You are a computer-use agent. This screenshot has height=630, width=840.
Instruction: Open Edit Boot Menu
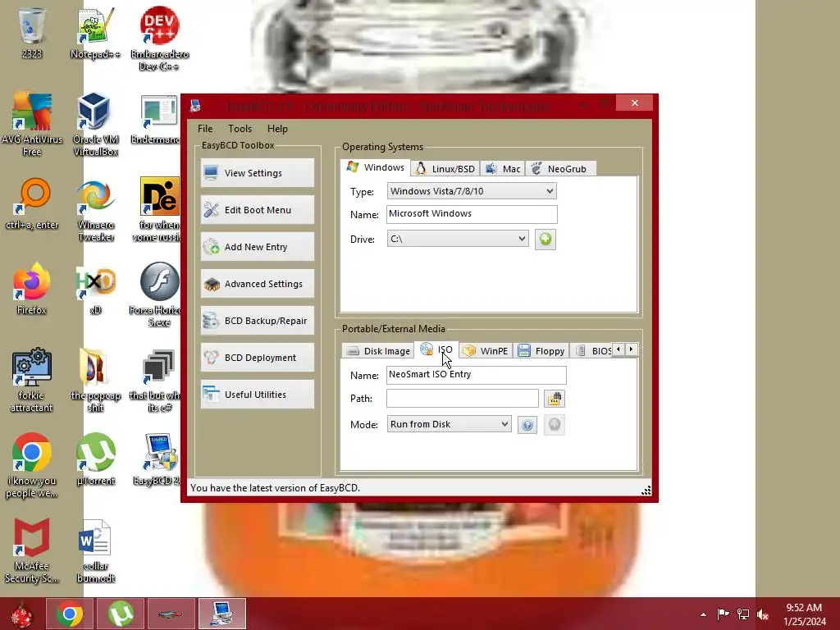click(257, 210)
